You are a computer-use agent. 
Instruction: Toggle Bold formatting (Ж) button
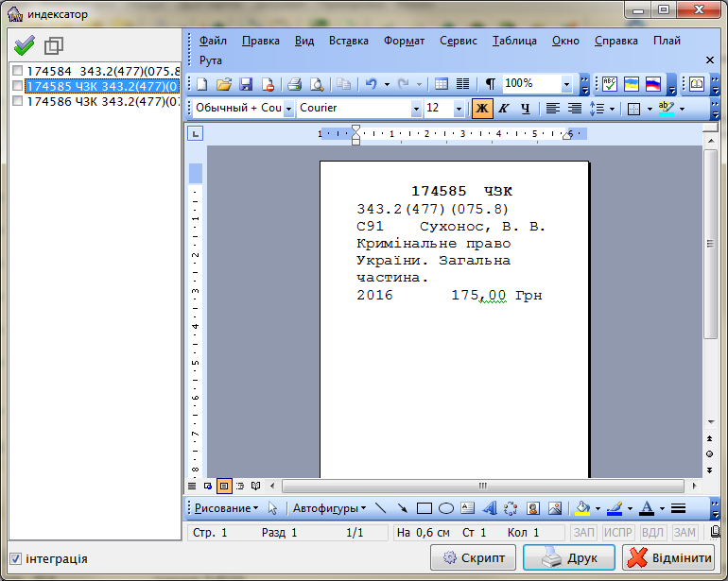pos(482,109)
